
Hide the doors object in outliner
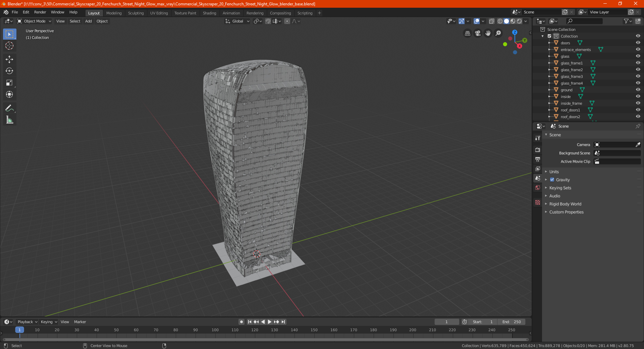point(638,43)
